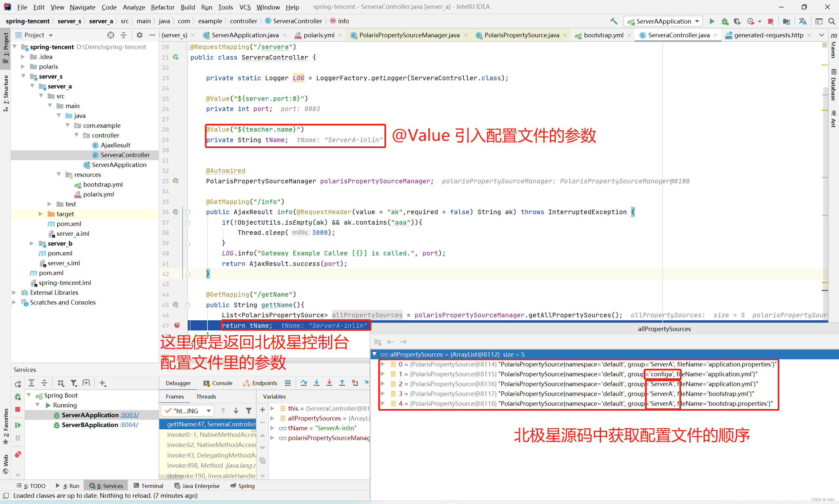Expand entry 1 group='configa' in allPropertySources
This screenshot has width=839, height=504.
click(383, 374)
